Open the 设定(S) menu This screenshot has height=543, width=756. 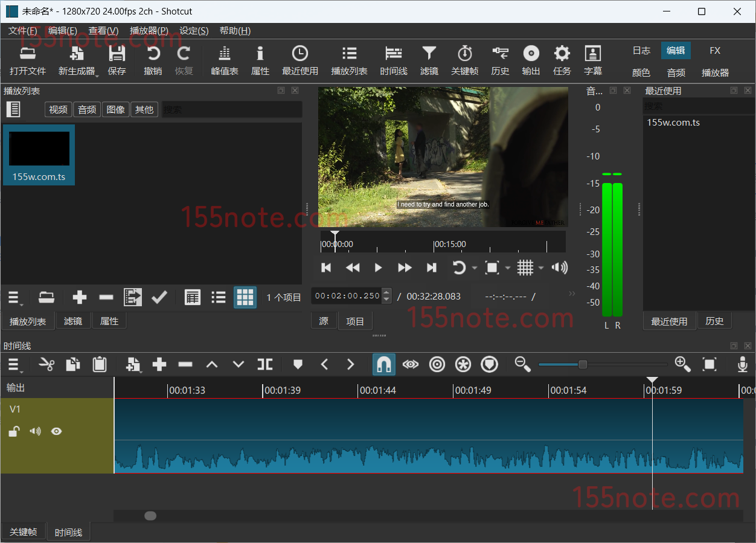[194, 31]
